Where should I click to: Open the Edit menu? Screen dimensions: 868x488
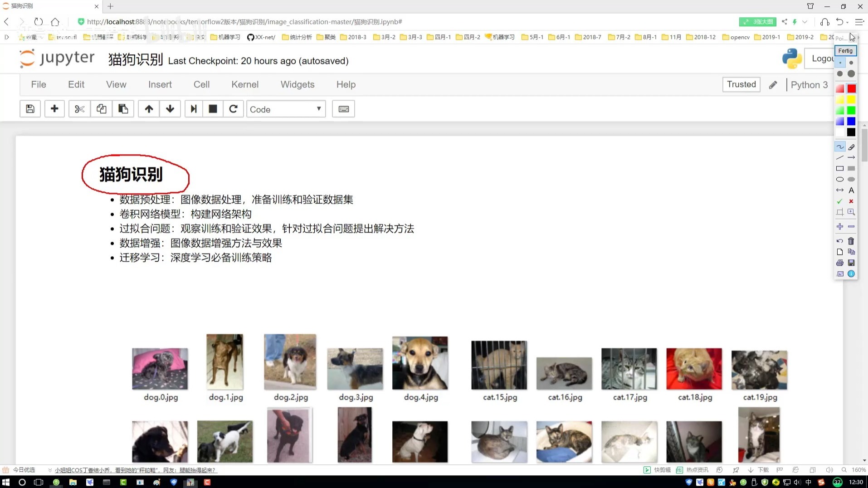coord(76,84)
